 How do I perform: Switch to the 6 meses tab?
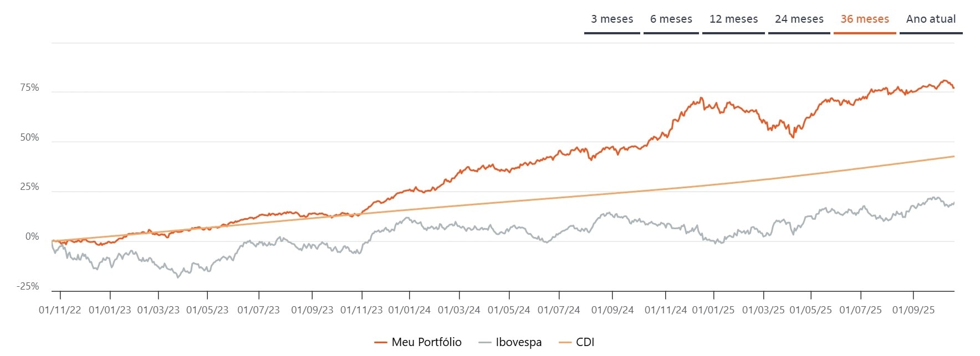[671, 19]
